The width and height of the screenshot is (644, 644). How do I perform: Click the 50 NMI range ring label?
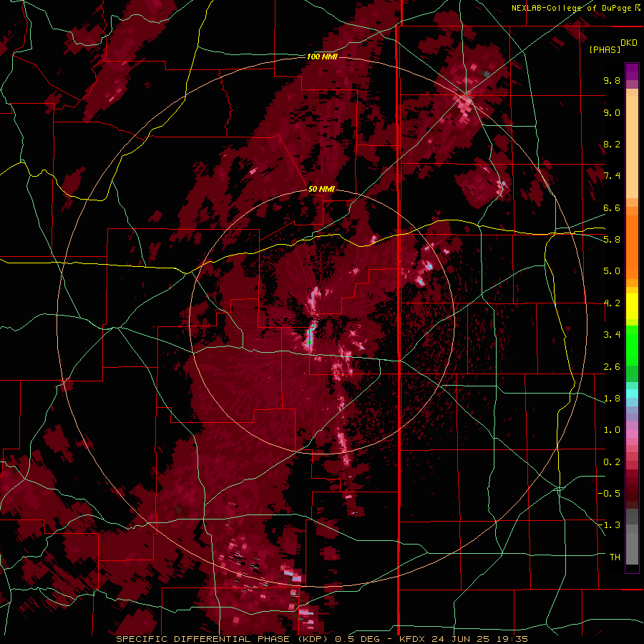coord(321,190)
